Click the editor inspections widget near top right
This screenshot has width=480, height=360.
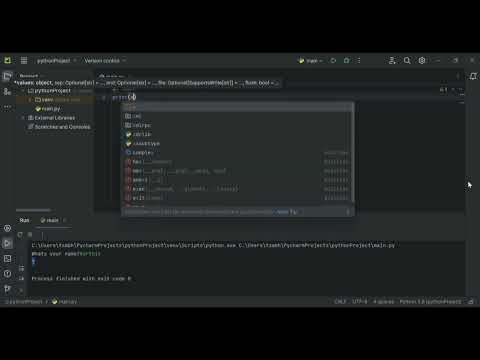click(443, 90)
